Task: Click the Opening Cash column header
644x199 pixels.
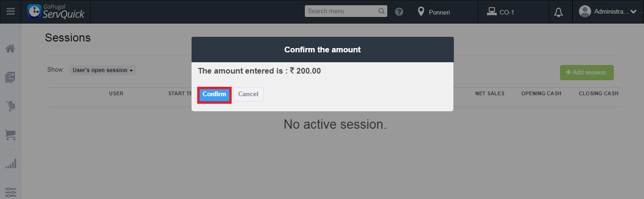Action: [x=541, y=93]
